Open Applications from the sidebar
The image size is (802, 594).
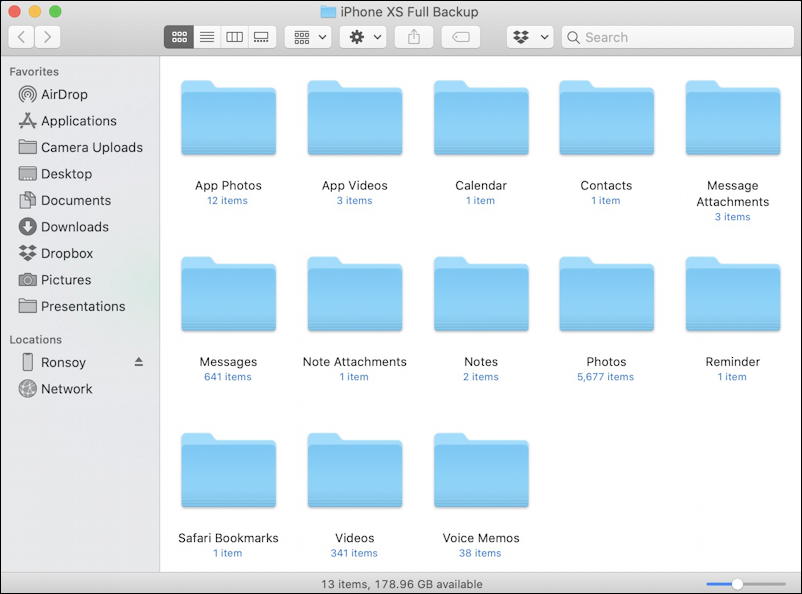coord(68,121)
